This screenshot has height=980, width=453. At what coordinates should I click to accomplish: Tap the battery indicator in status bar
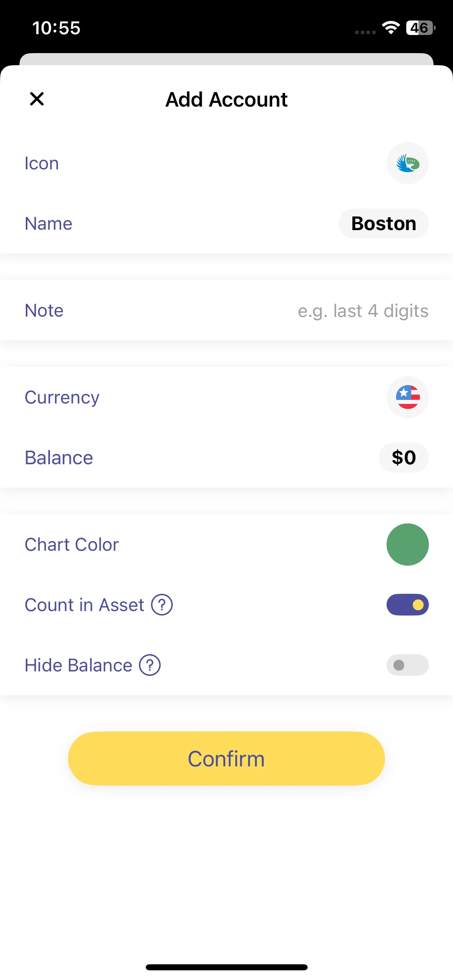(420, 28)
